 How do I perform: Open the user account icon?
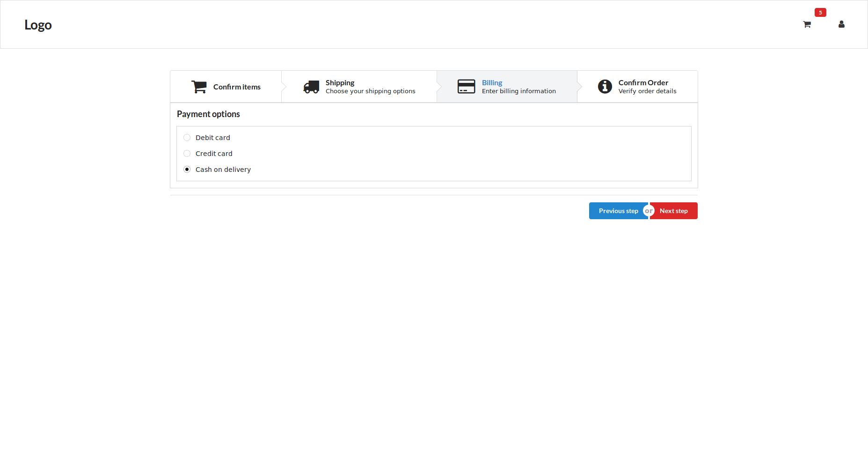point(841,24)
